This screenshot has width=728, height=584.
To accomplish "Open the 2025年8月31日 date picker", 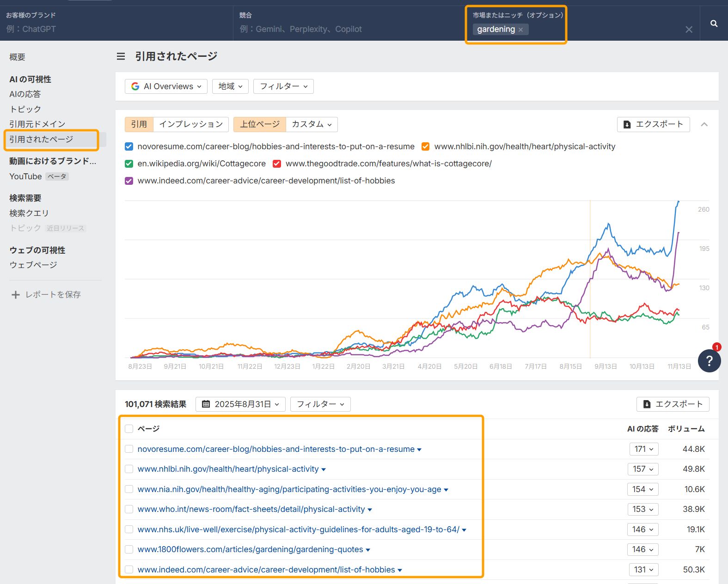I will click(x=240, y=404).
